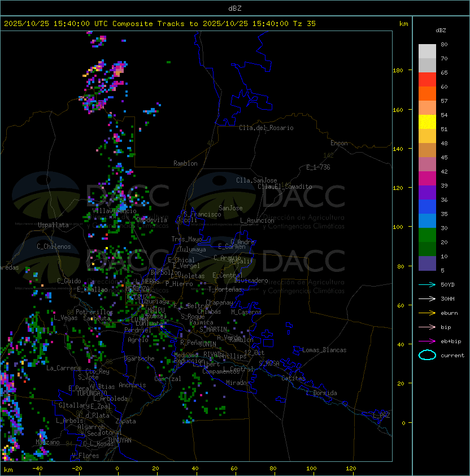This screenshot has height=476, width=470.
Task: Click the 180 km vertical axis tick label
Action: [x=398, y=71]
